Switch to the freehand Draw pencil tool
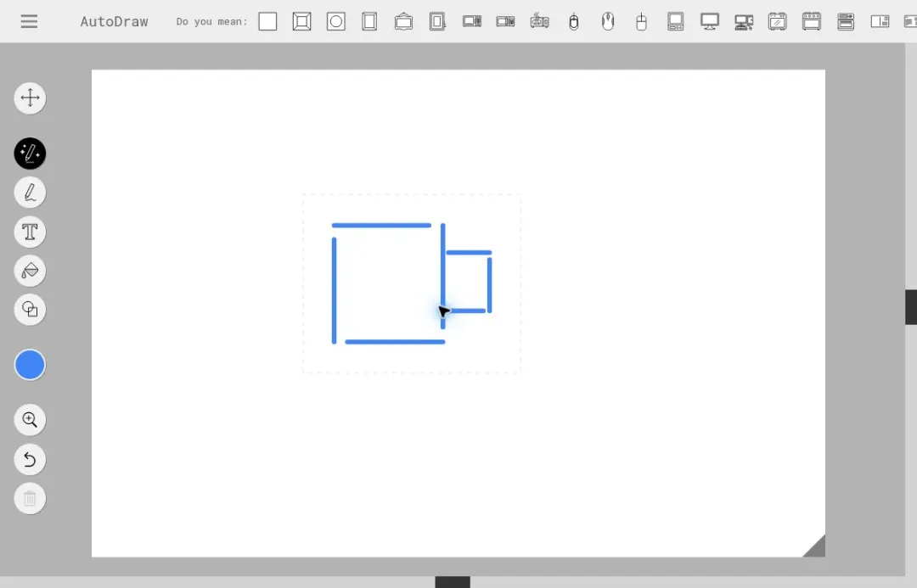This screenshot has width=917, height=588. pyautogui.click(x=30, y=193)
